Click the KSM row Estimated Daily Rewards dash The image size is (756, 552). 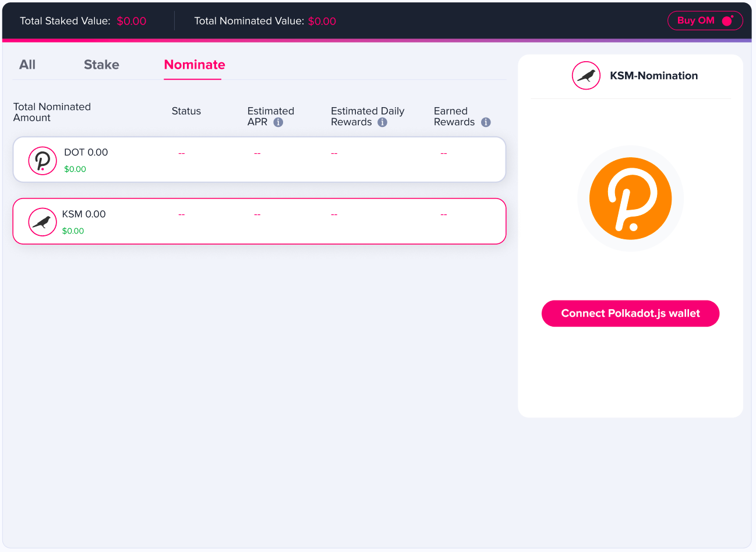pos(334,215)
